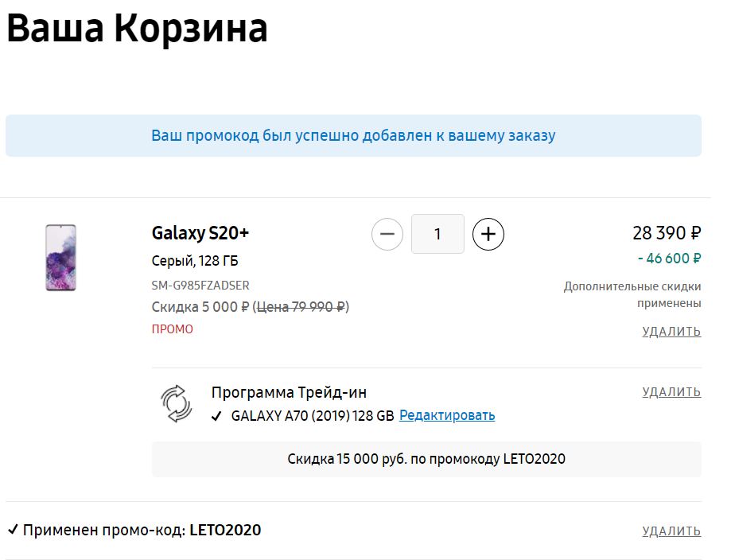Open the Galaxy S20+ product thumbnail
This screenshot has height=560, width=731.
click(60, 258)
